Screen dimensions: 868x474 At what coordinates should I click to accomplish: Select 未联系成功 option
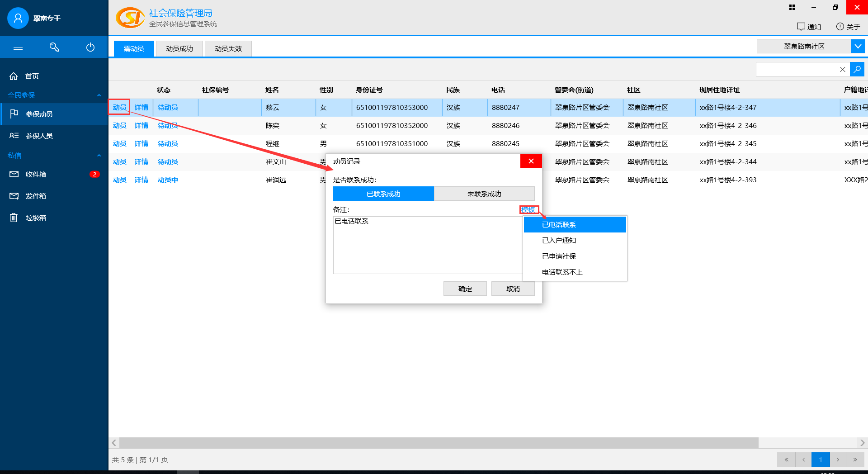484,194
